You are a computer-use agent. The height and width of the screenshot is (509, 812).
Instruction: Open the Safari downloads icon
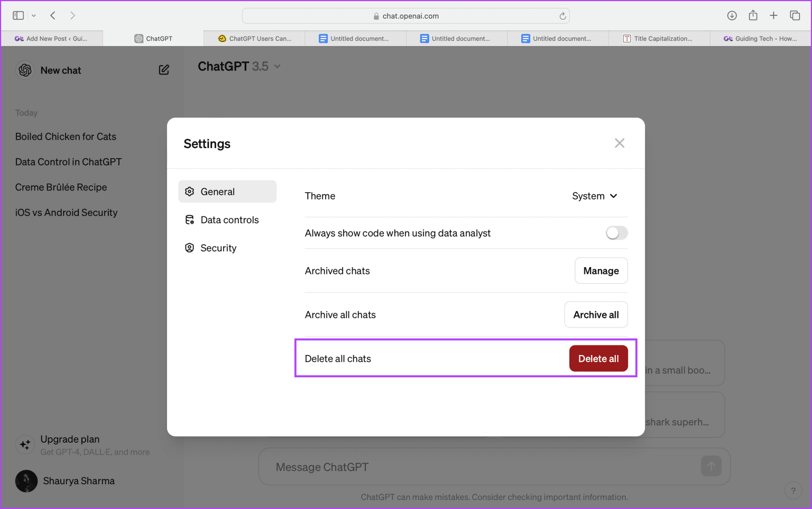(x=732, y=15)
